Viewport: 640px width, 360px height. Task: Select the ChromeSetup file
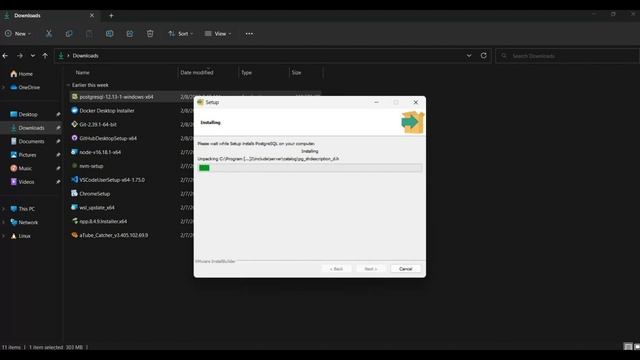(94, 194)
